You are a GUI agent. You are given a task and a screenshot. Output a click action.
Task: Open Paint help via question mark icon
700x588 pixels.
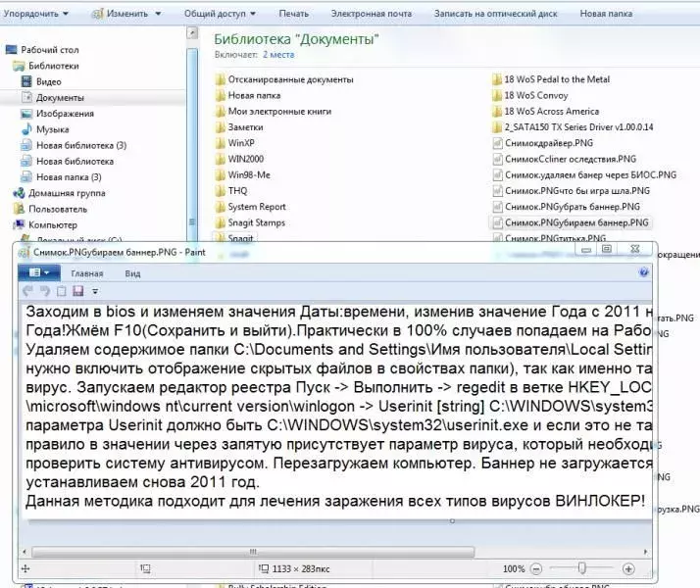pos(643,272)
